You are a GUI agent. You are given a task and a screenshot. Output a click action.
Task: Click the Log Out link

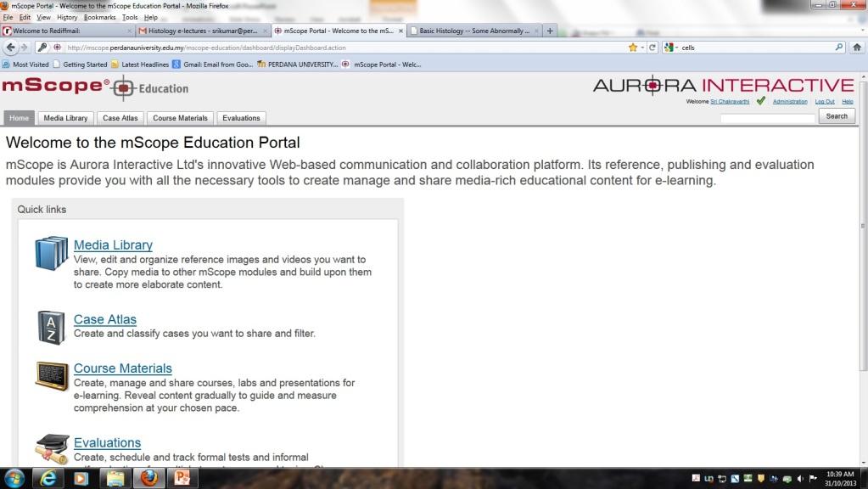(824, 101)
